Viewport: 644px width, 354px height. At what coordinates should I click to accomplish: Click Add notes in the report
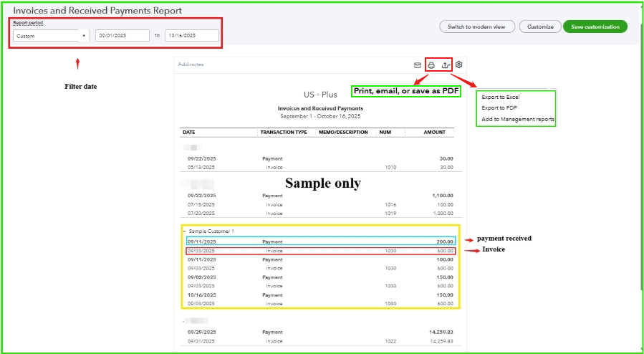point(191,64)
